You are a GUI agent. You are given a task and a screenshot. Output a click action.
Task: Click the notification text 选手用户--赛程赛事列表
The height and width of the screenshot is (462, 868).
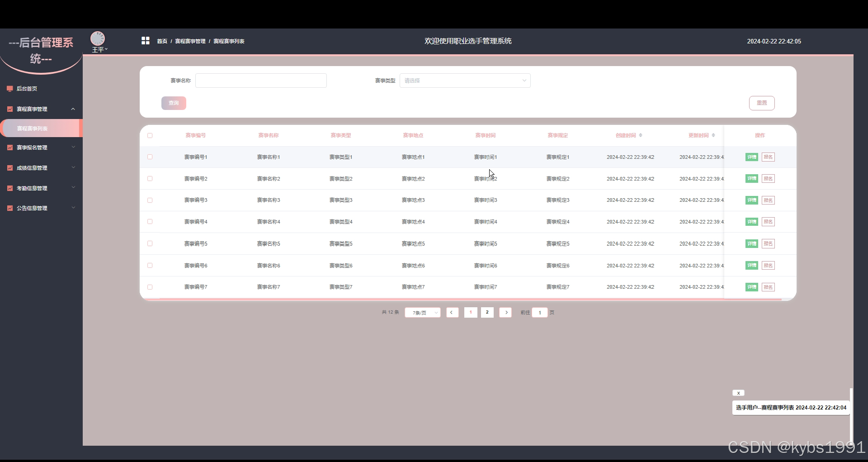click(x=764, y=408)
